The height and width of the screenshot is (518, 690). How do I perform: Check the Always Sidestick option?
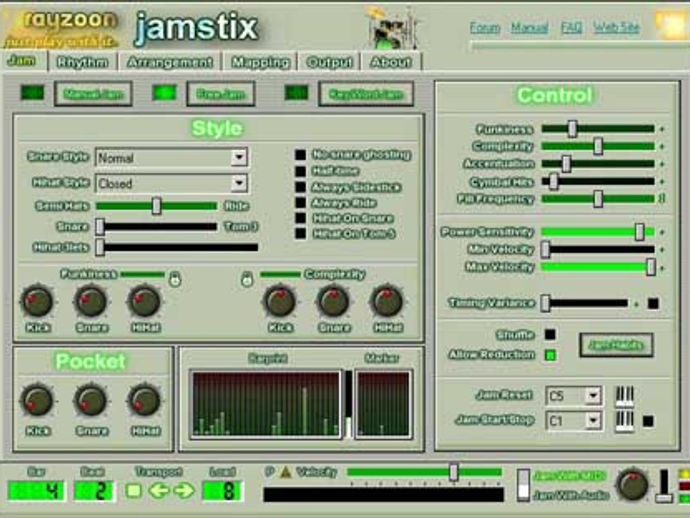click(300, 187)
